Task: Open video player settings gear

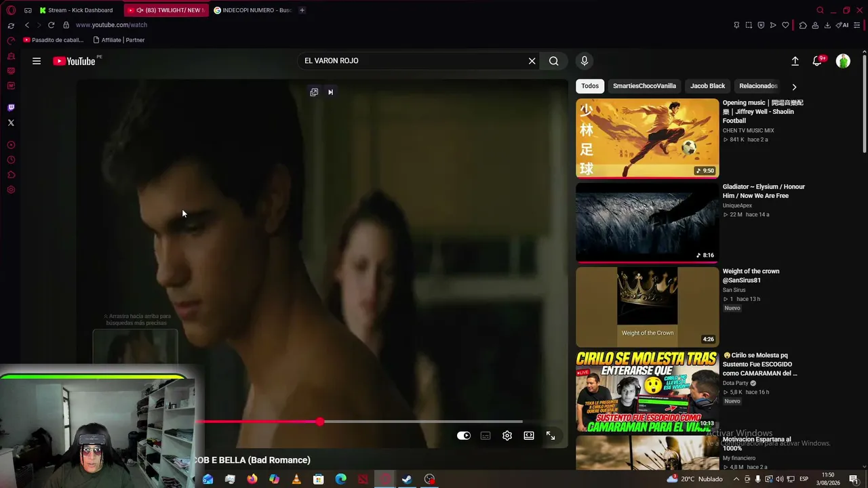Action: [x=507, y=436]
